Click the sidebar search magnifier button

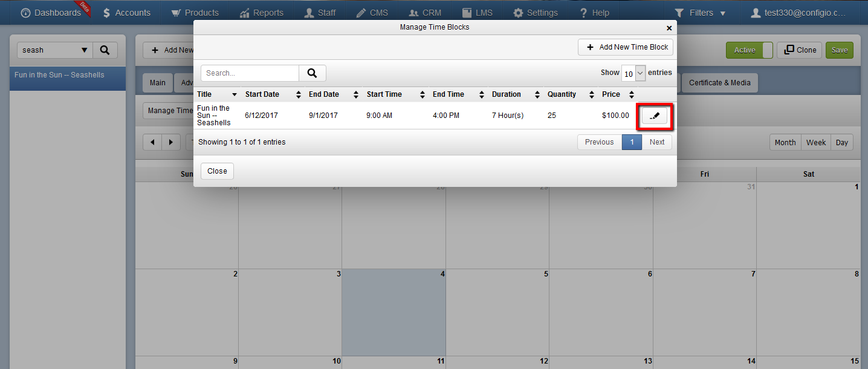coord(105,50)
